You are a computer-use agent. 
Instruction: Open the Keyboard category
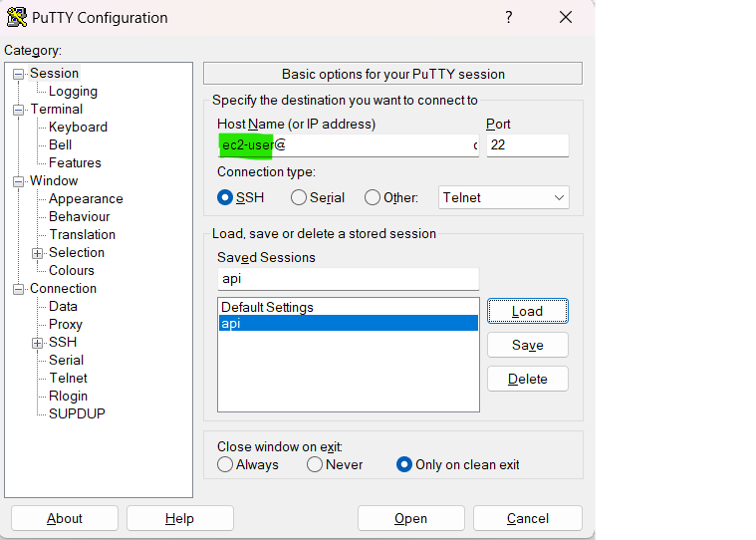pyautogui.click(x=78, y=127)
